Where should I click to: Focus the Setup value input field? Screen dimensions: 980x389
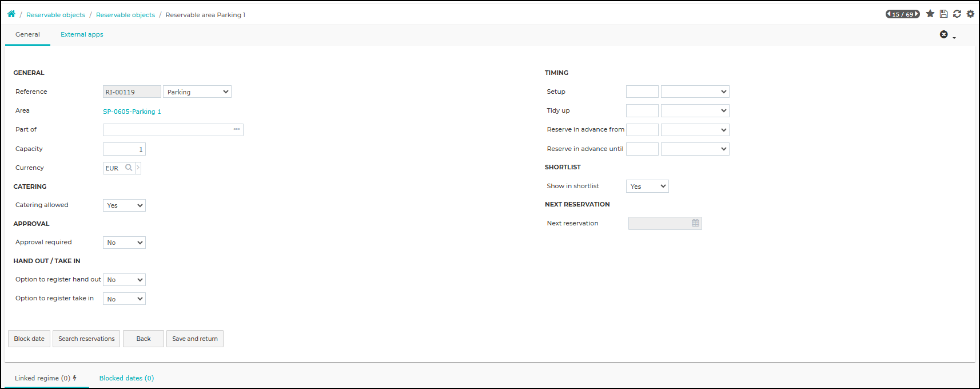pyautogui.click(x=642, y=92)
